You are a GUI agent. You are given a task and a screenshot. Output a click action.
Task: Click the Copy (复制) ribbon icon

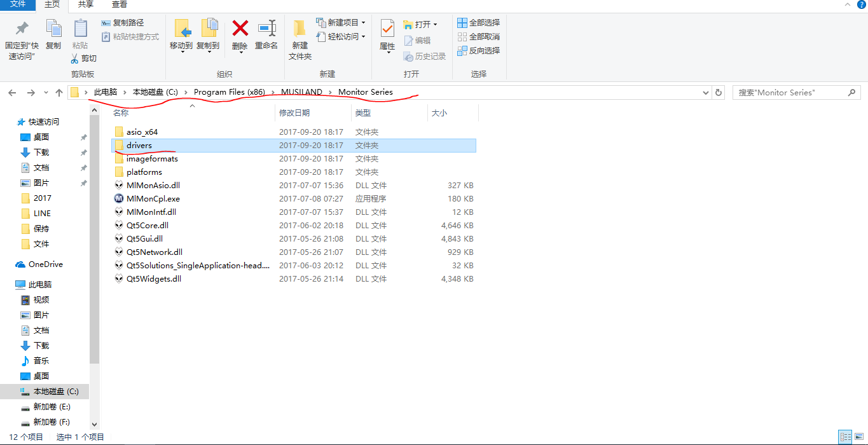pyautogui.click(x=53, y=29)
